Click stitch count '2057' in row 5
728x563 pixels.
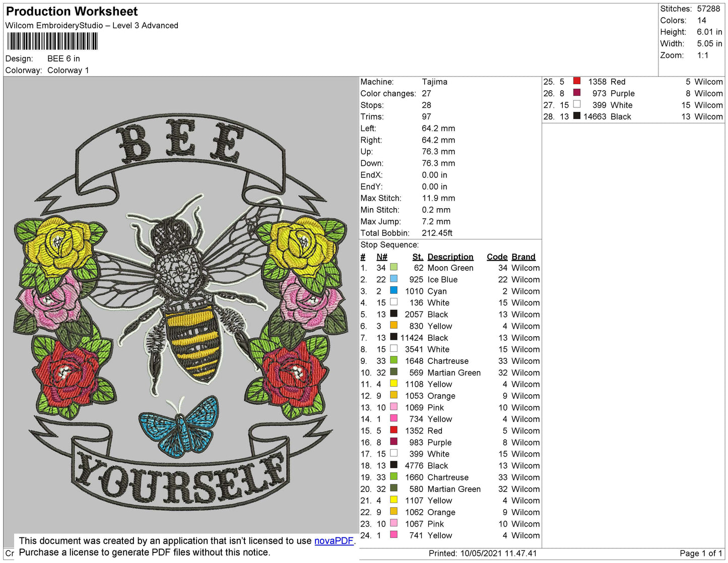[x=414, y=315]
